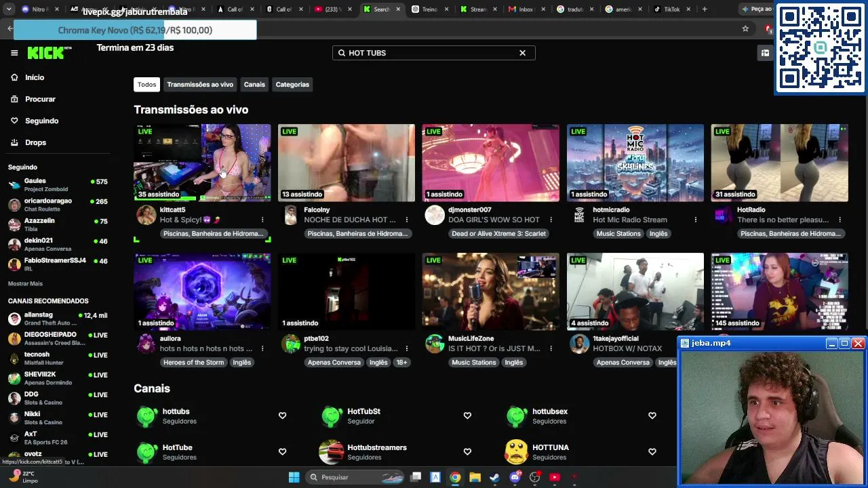Open HotTubSt channel avatar

[332, 416]
